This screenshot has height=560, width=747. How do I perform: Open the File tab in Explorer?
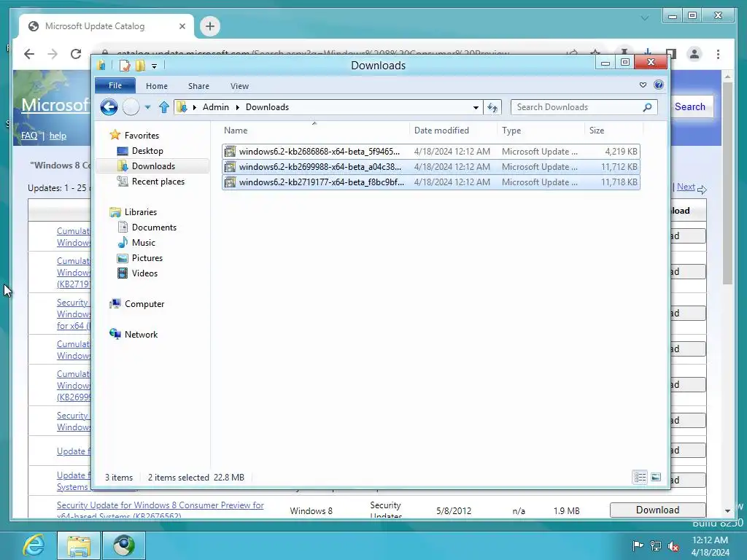pyautogui.click(x=115, y=86)
